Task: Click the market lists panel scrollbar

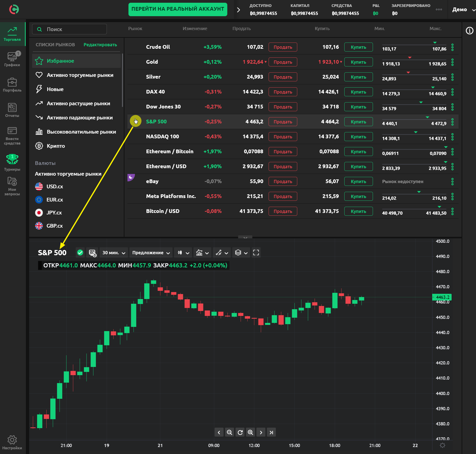Action: tap(122, 80)
